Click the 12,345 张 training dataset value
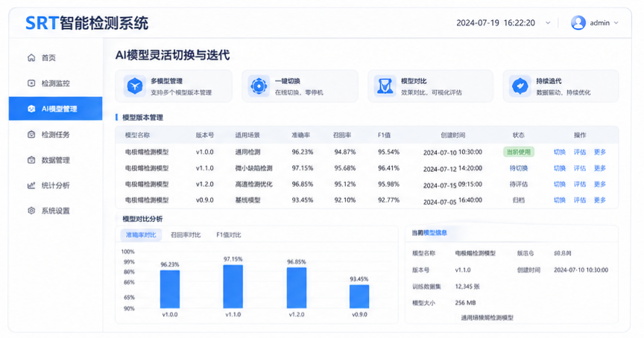 (x=467, y=287)
